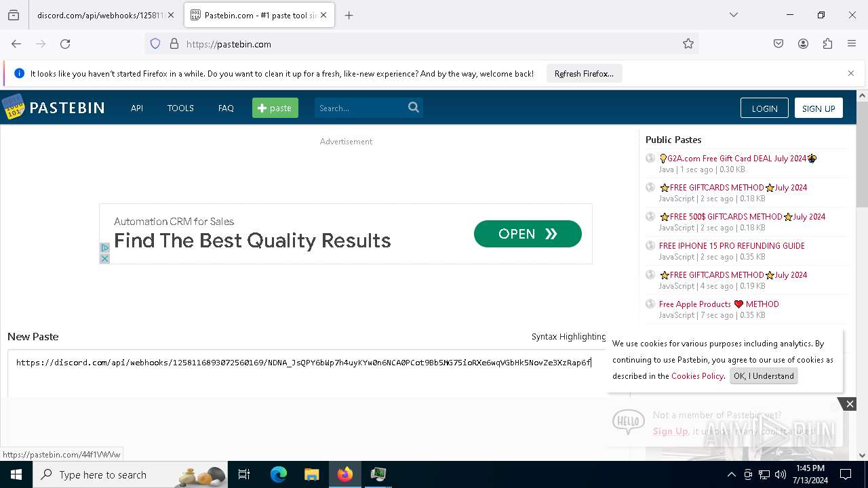868x488 pixels.
Task: Click the Refresh Firefox button
Action: point(584,73)
